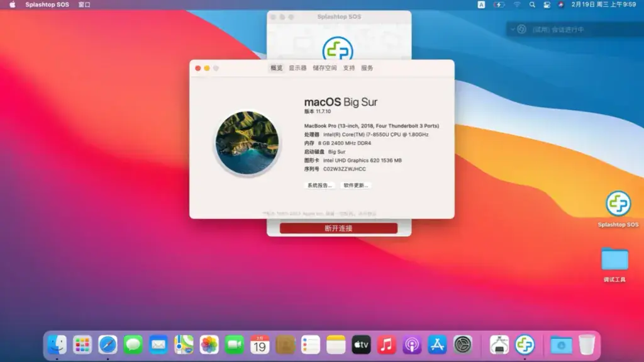The height and width of the screenshot is (362, 644).
Task: Click the 软件更新... button
Action: pos(356,186)
